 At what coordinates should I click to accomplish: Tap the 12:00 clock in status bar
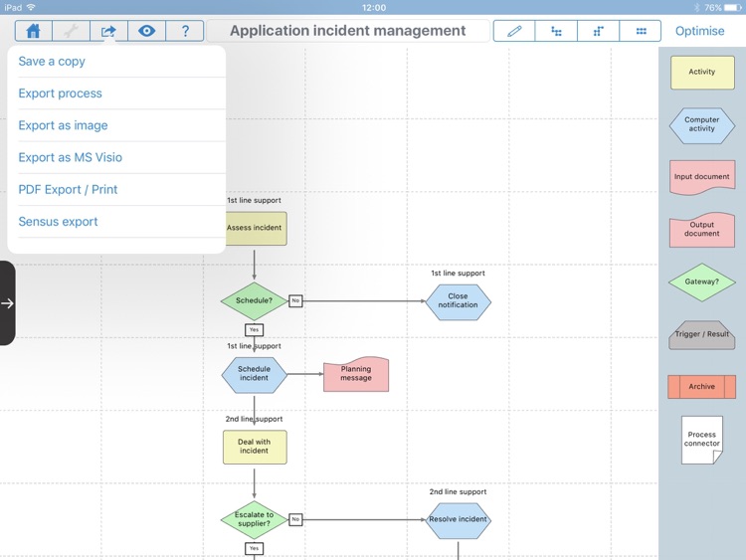pyautogui.click(x=374, y=8)
